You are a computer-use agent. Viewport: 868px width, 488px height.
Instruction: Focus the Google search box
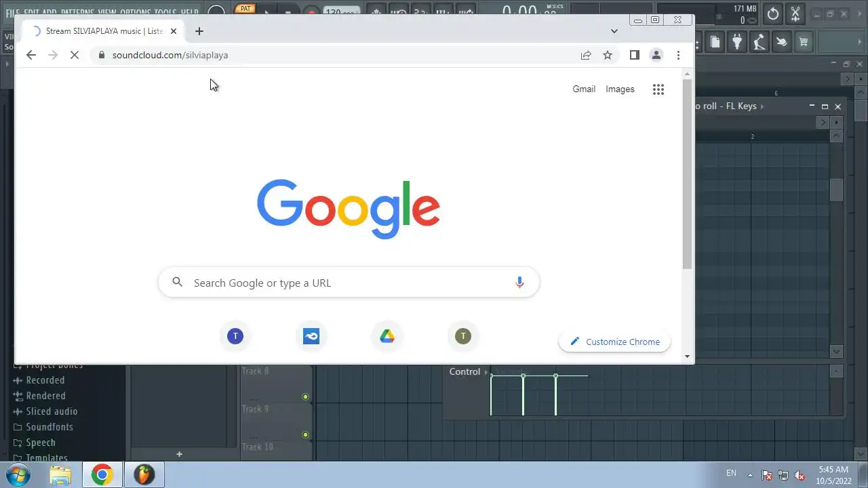349,283
